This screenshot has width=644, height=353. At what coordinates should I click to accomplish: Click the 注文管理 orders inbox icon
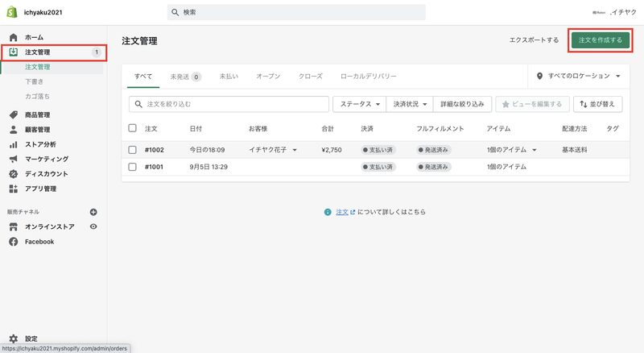pos(14,52)
